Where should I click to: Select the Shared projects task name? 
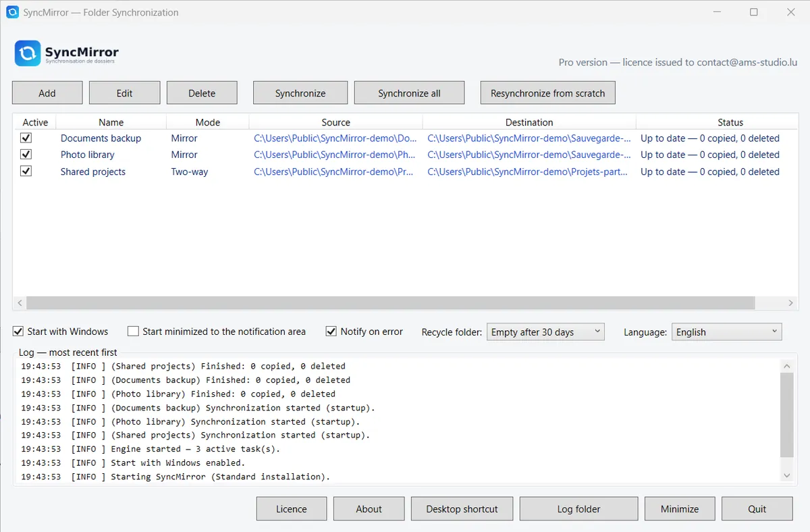tap(93, 171)
